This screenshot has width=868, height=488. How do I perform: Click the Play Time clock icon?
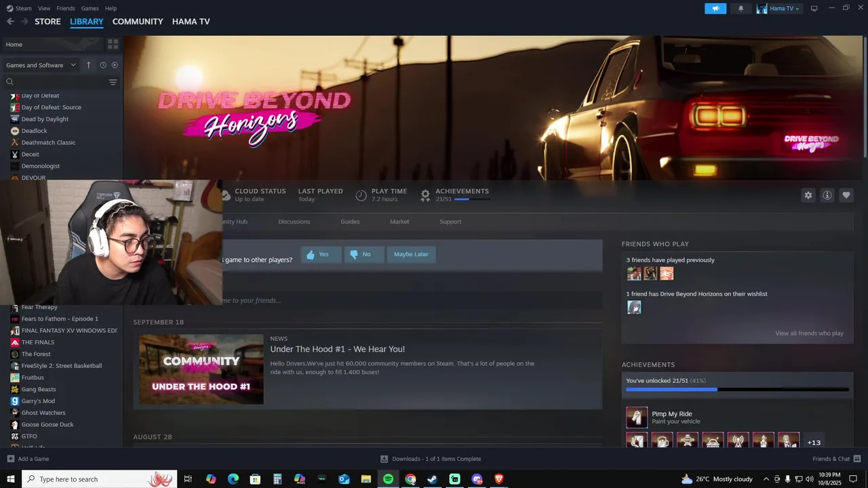click(361, 195)
